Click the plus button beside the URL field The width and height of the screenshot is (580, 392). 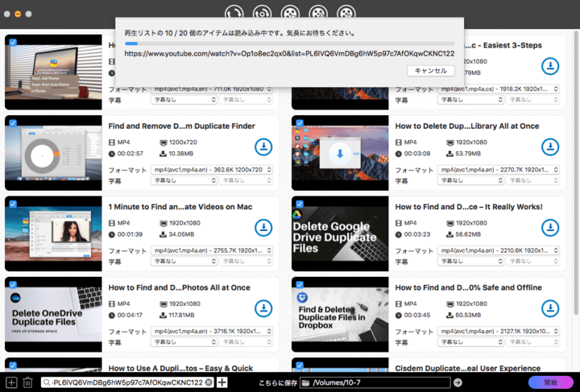(x=222, y=382)
